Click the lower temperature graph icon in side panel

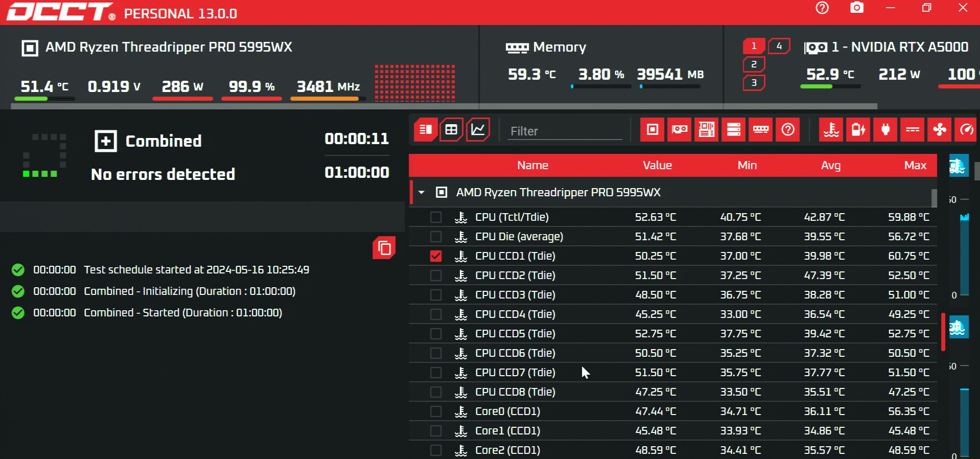pyautogui.click(x=959, y=327)
